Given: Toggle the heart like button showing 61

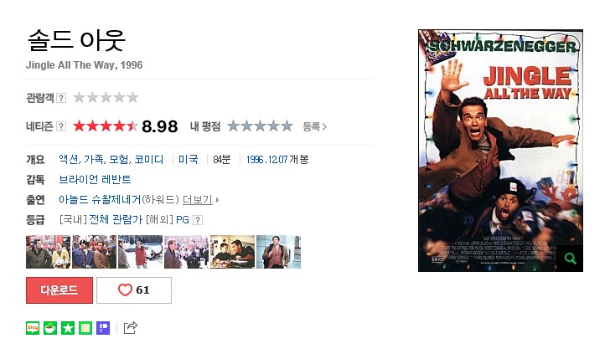Looking at the screenshot, I should point(134,290).
